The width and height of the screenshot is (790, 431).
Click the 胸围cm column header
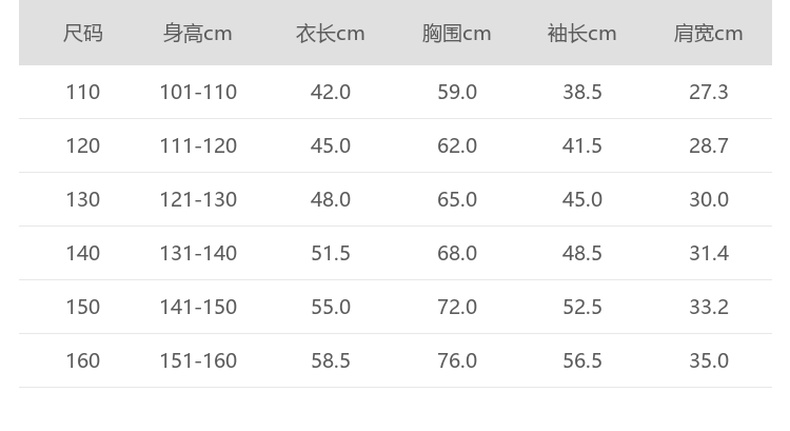(456, 33)
